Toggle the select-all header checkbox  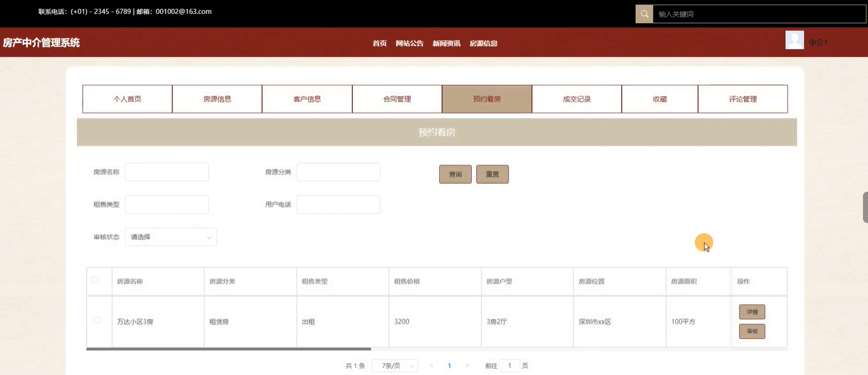click(x=95, y=280)
